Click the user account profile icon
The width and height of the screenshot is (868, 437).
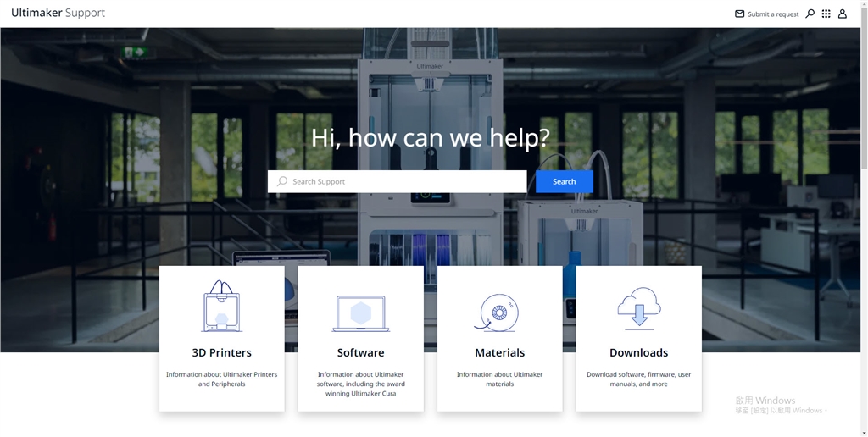[843, 14]
